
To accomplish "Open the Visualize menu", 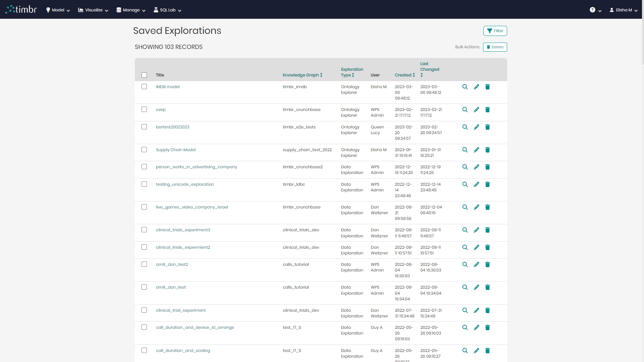I will (93, 10).
